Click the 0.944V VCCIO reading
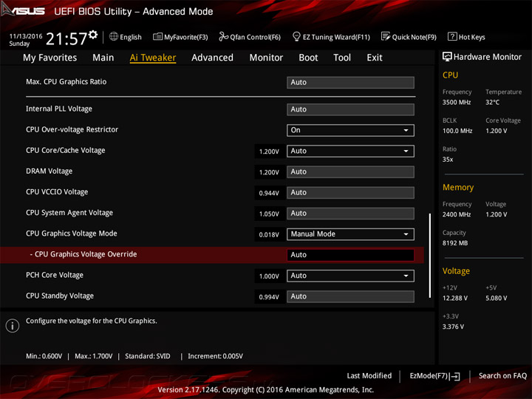Viewport: 532px width, 399px height. point(269,194)
